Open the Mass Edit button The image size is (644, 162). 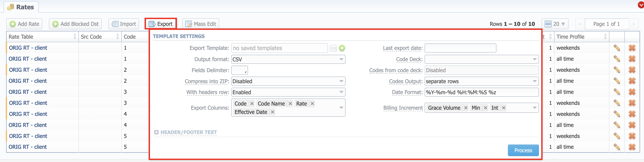[200, 24]
